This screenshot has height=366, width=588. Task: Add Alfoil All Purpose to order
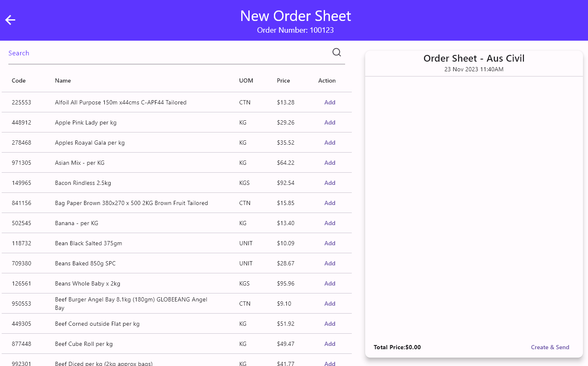[x=330, y=102]
